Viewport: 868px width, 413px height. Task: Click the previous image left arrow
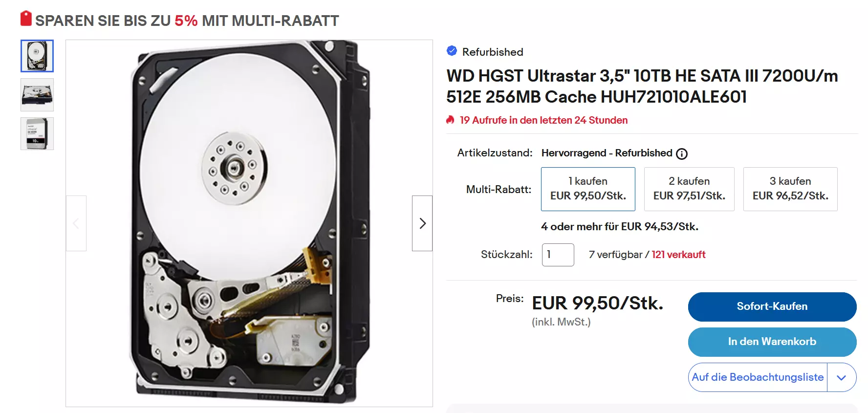(76, 223)
